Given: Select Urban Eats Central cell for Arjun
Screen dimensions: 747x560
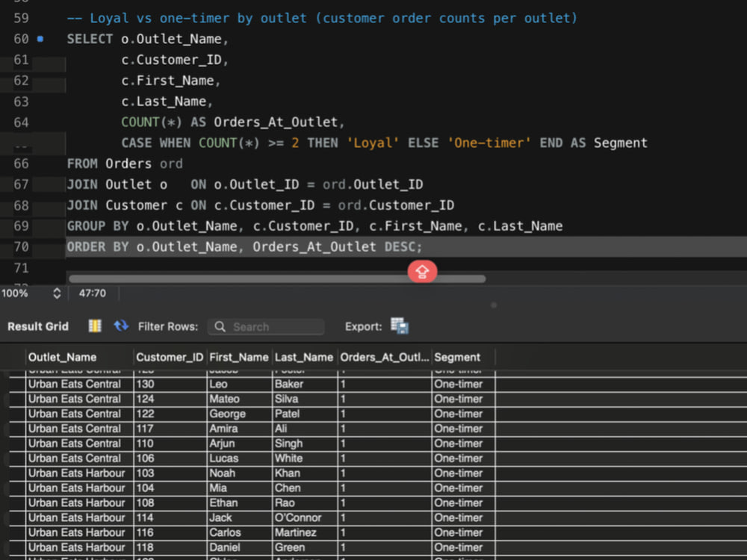Looking at the screenshot, I should (x=80, y=444).
